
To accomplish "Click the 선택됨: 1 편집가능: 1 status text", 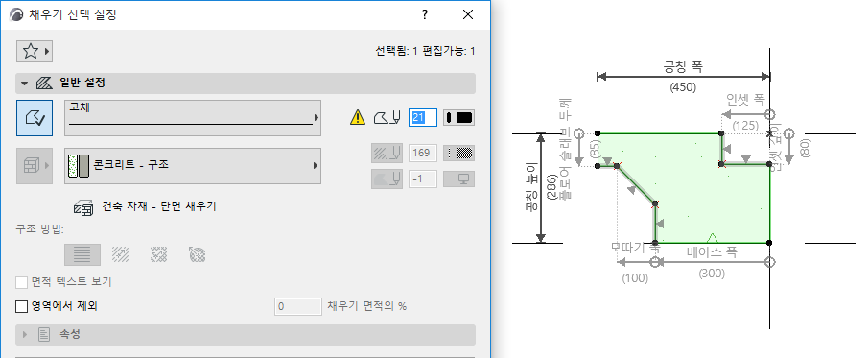I will point(425,52).
